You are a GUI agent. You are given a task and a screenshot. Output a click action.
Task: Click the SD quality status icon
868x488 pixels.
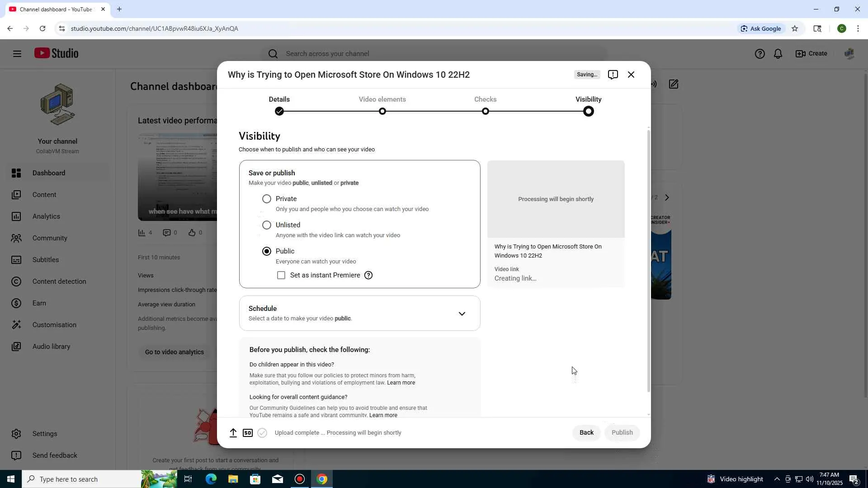pos(247,433)
